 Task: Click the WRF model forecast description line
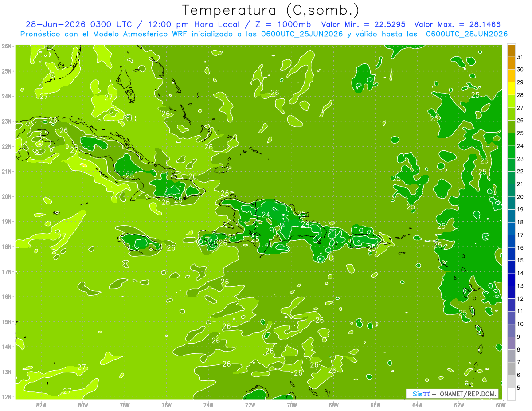(x=264, y=34)
